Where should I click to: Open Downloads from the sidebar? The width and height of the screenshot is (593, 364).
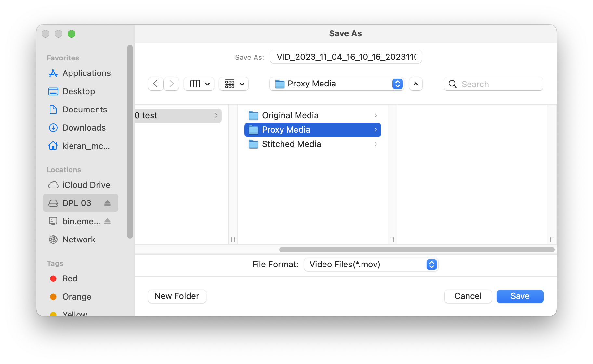(x=80, y=128)
